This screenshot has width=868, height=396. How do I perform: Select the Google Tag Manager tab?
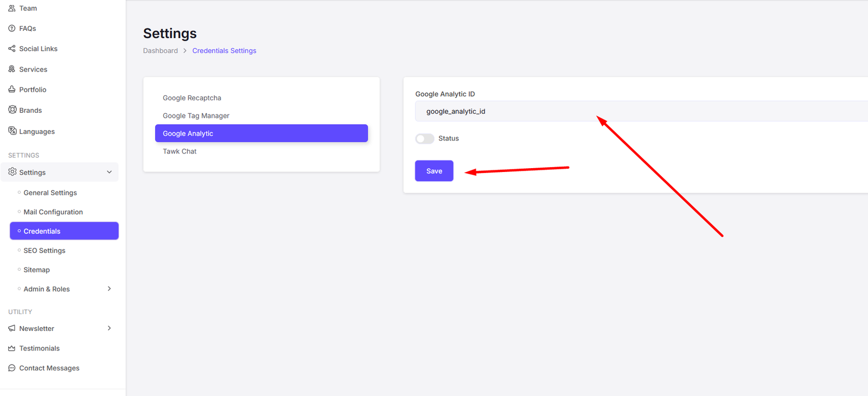196,116
